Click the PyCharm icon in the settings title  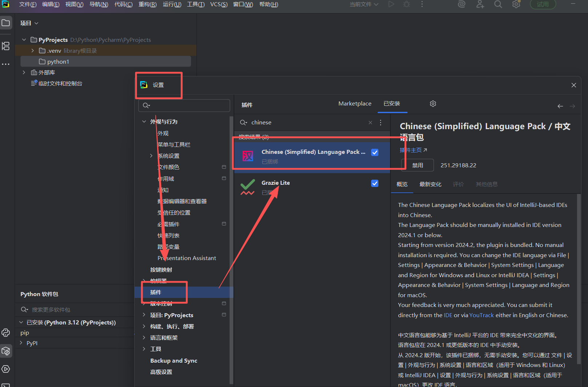pos(144,85)
